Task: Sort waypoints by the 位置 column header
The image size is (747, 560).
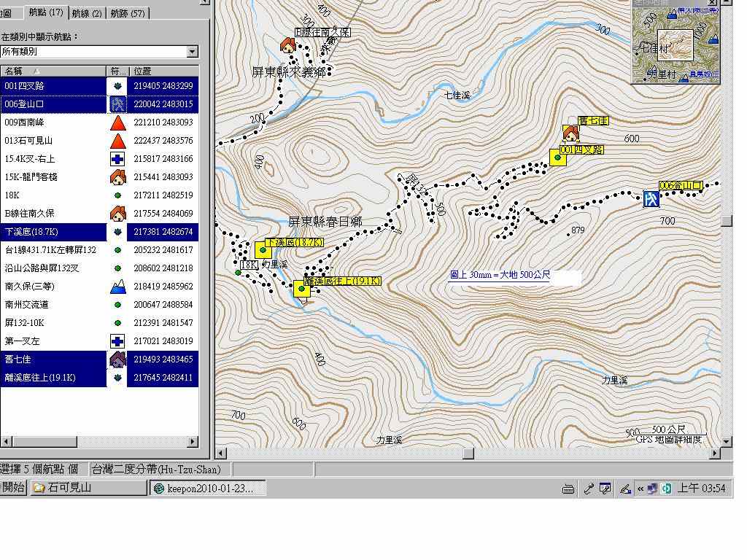Action: click(x=164, y=71)
